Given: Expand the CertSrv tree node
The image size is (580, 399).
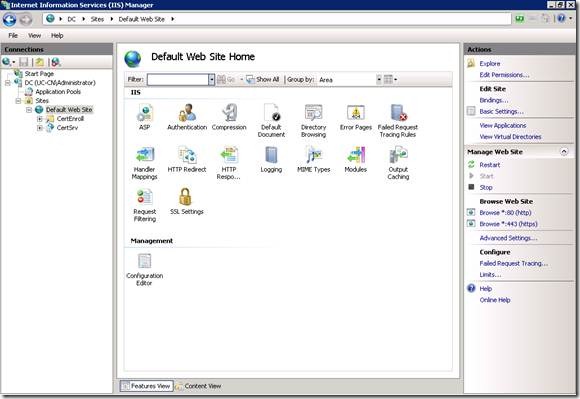Looking at the screenshot, I should point(40,128).
